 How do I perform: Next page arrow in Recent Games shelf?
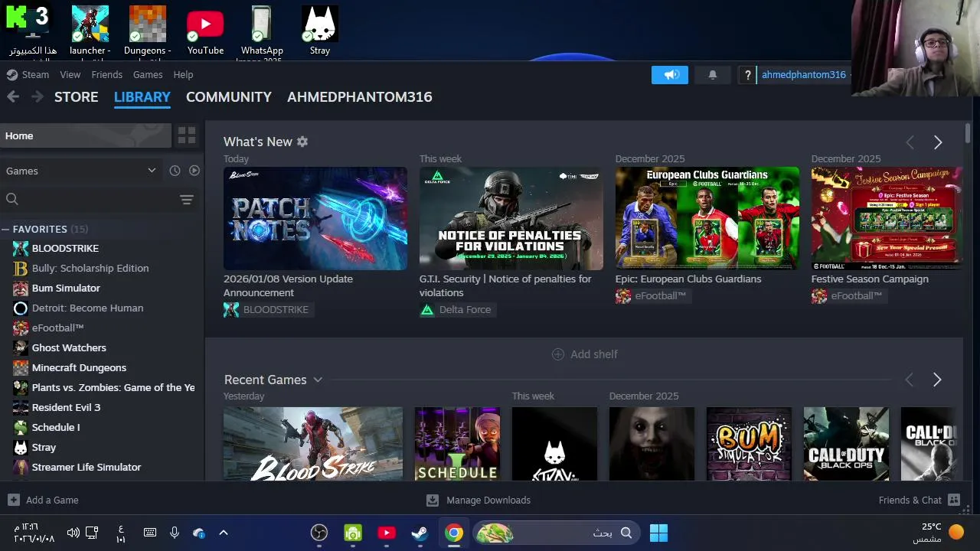[937, 380]
